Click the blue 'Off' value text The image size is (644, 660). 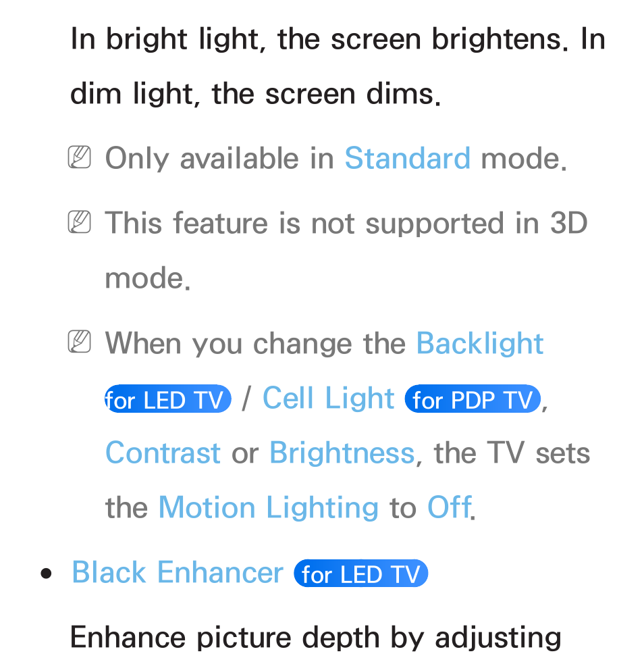tap(449, 507)
